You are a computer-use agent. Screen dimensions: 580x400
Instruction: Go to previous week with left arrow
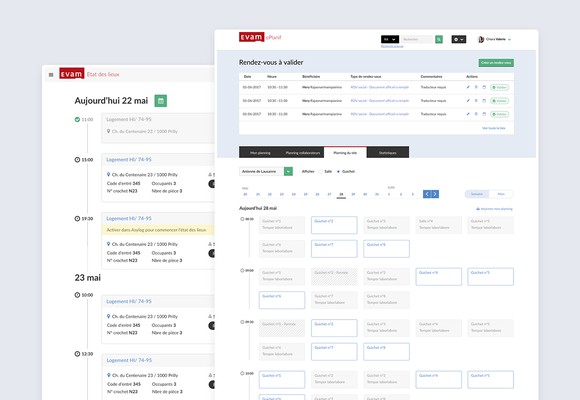[x=427, y=194]
